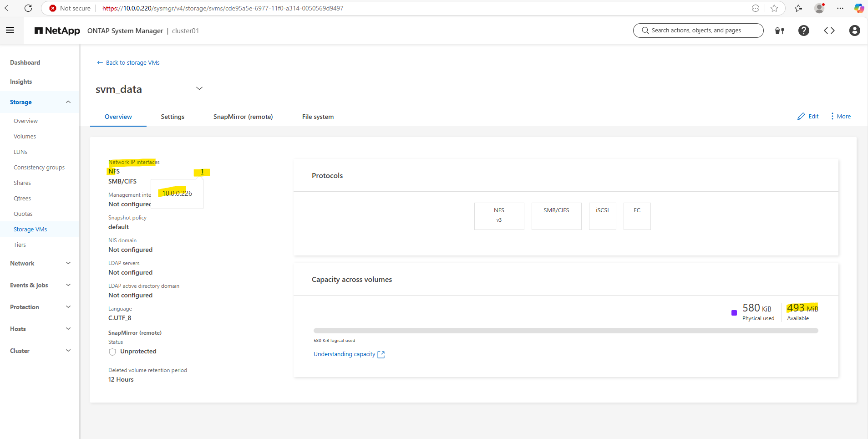Click the NFS interface count 1
868x439 pixels.
202,172
